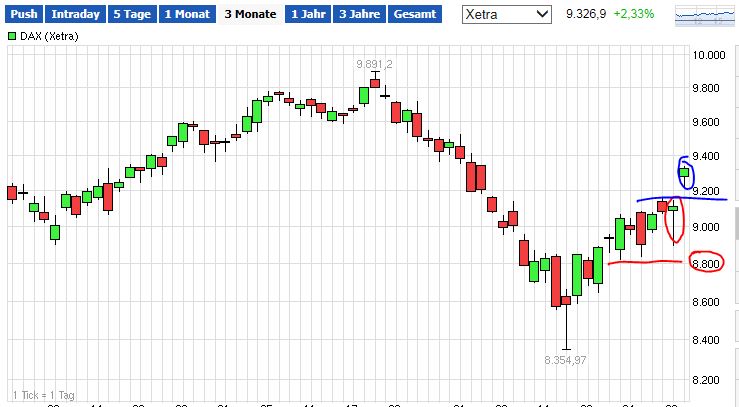Switch chart to 1 Jahr view
The image size is (739, 407).
[308, 14]
